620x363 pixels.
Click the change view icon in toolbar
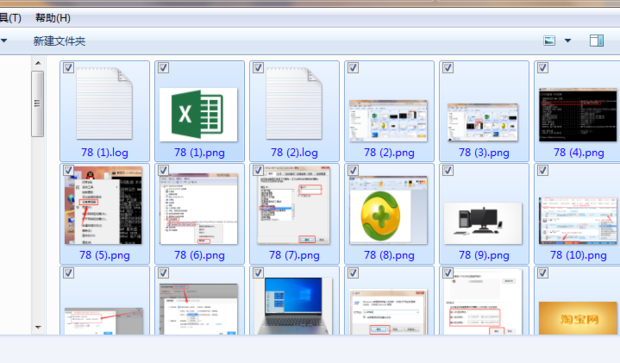click(x=549, y=41)
